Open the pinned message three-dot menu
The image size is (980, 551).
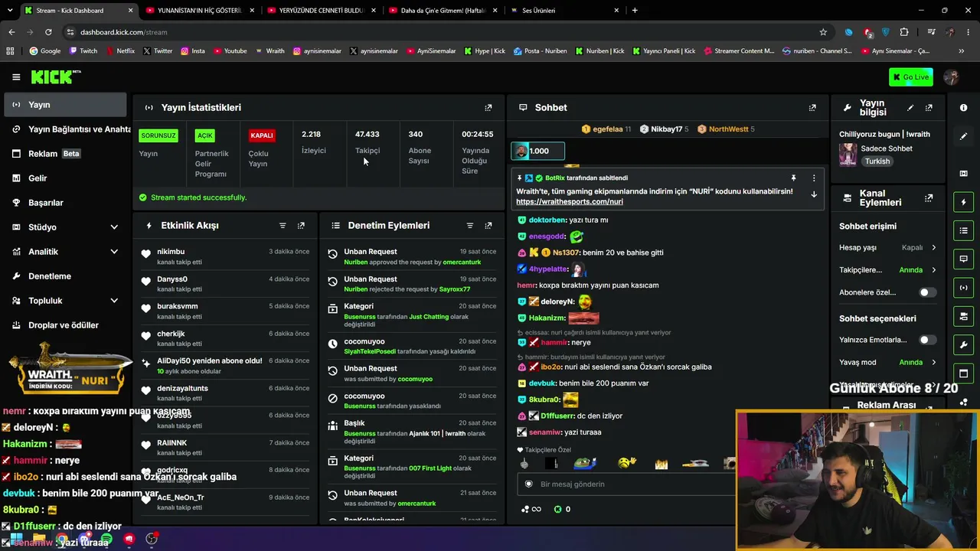(x=814, y=178)
